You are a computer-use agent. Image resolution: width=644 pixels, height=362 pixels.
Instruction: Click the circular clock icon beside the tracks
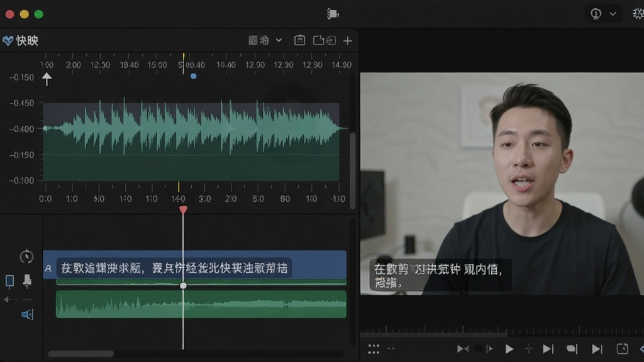pyautogui.click(x=26, y=256)
